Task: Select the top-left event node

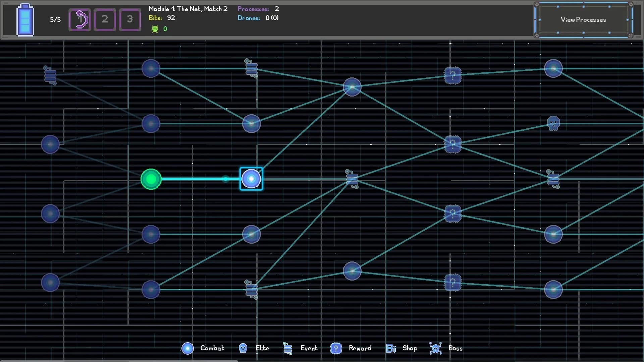Action: point(50,75)
